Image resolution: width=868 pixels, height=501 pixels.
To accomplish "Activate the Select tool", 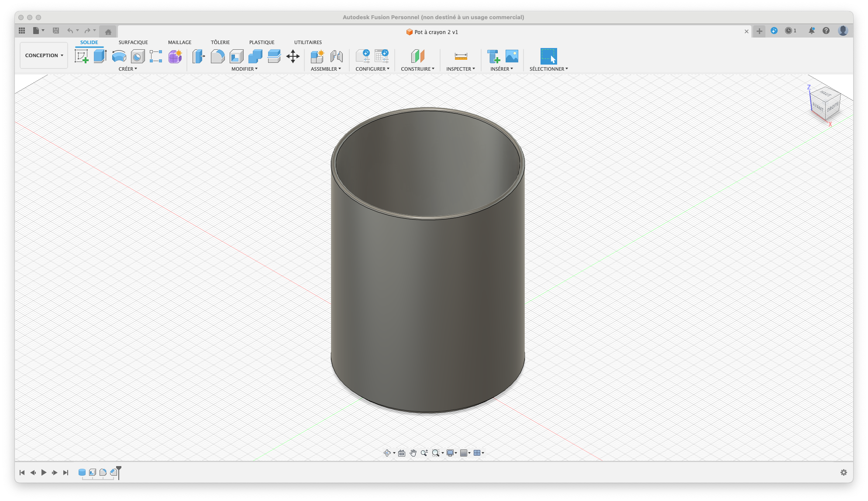I will click(549, 56).
